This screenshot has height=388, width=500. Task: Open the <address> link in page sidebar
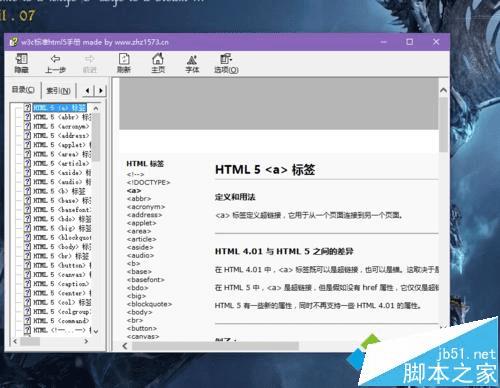(144, 215)
